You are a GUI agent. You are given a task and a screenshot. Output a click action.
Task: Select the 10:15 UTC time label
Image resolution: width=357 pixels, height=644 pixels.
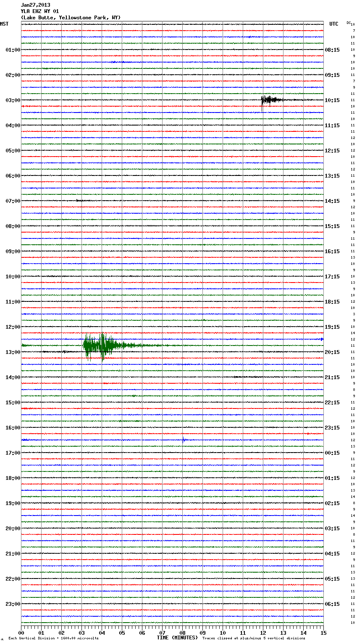[x=332, y=100]
